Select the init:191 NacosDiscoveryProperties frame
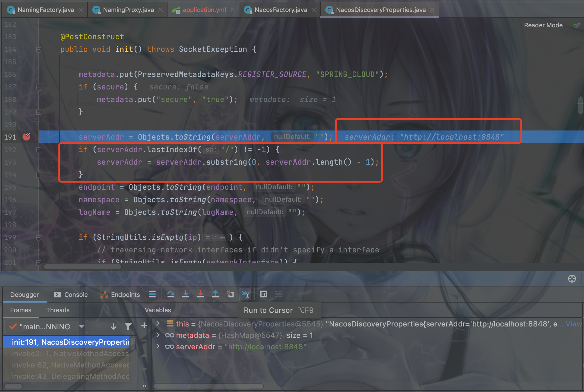The width and height of the screenshot is (584, 392). [66, 342]
